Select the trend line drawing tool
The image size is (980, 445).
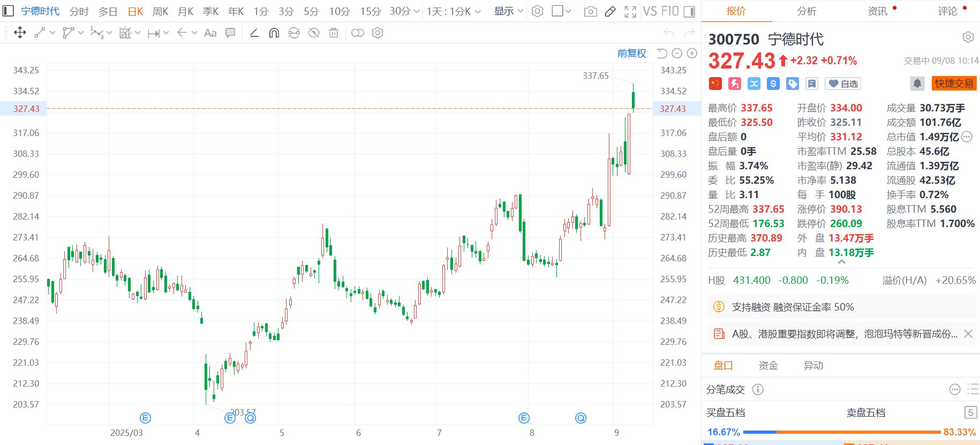40,33
